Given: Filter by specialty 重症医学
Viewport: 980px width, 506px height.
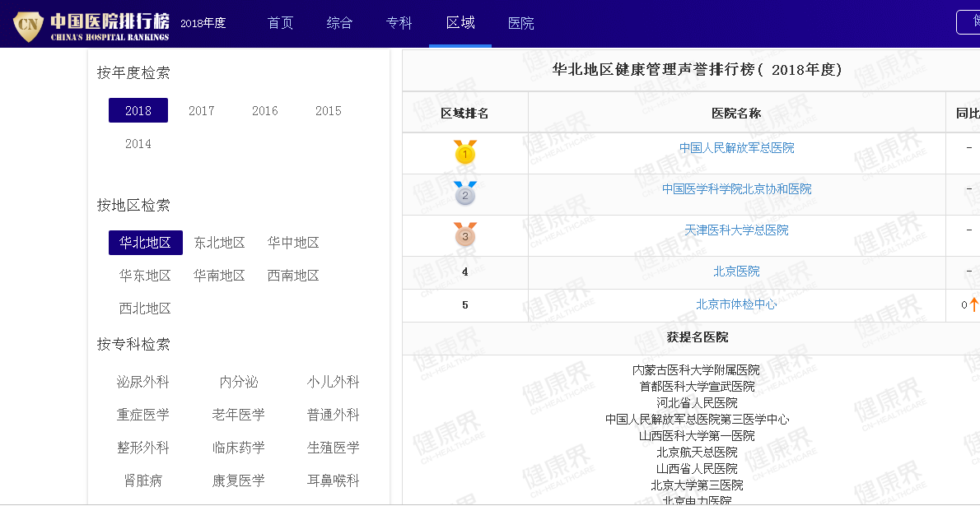Looking at the screenshot, I should point(143,415).
